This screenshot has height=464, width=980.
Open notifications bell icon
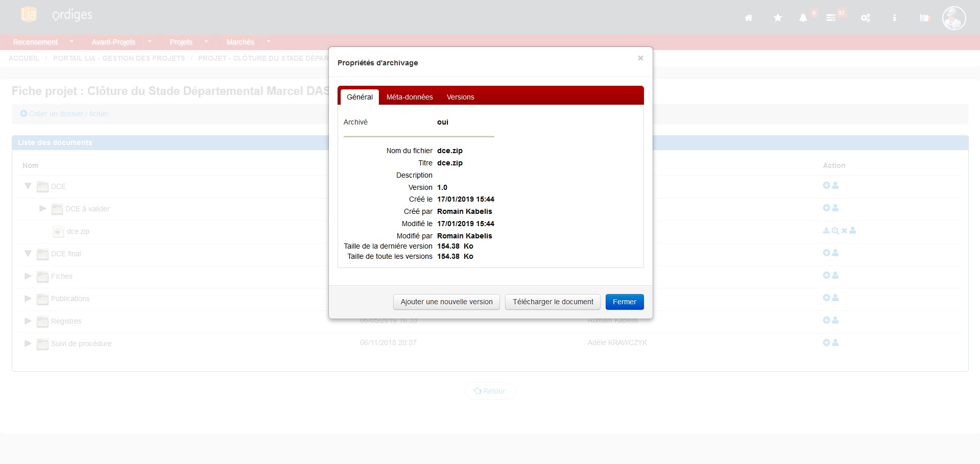(803, 18)
